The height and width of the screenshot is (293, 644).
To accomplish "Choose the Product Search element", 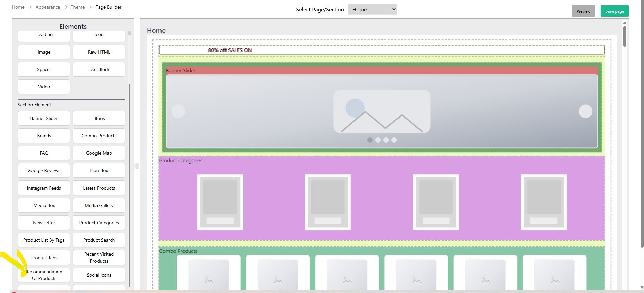I will pos(99,240).
